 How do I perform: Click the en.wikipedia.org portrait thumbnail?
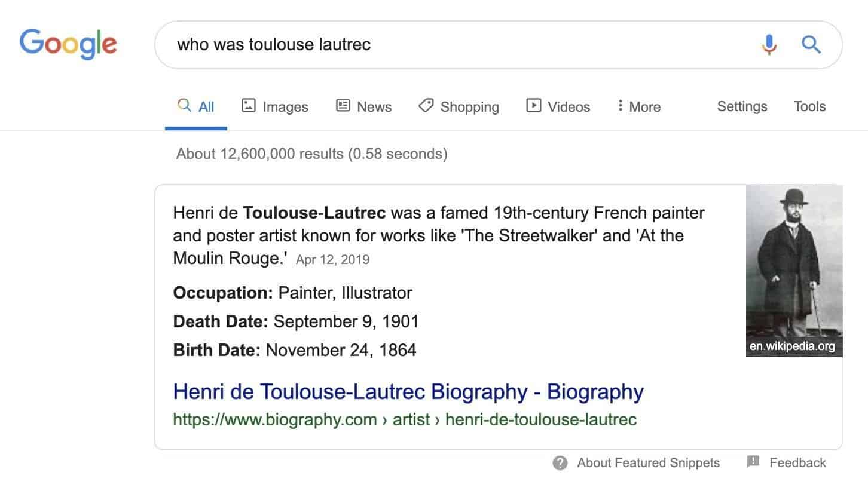click(x=794, y=269)
